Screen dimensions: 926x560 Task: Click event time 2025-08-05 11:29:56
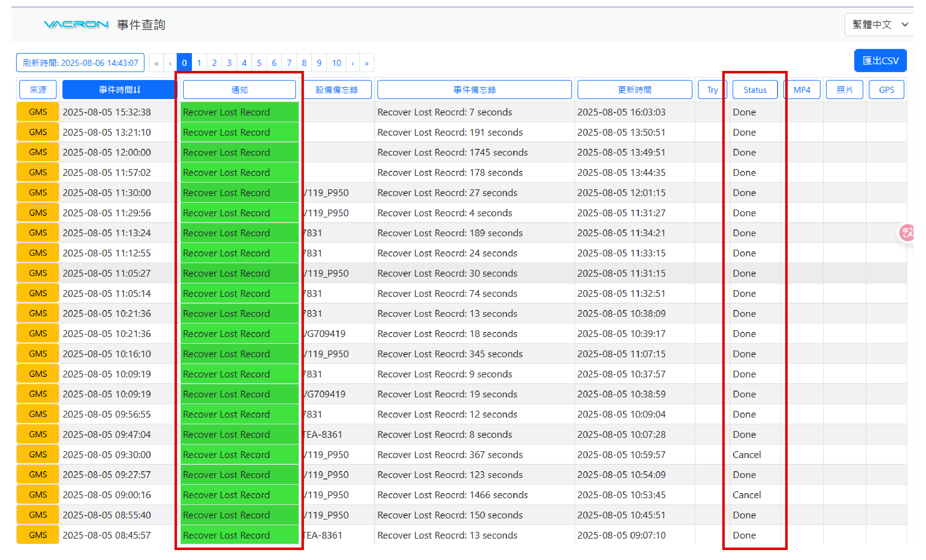[x=107, y=213]
